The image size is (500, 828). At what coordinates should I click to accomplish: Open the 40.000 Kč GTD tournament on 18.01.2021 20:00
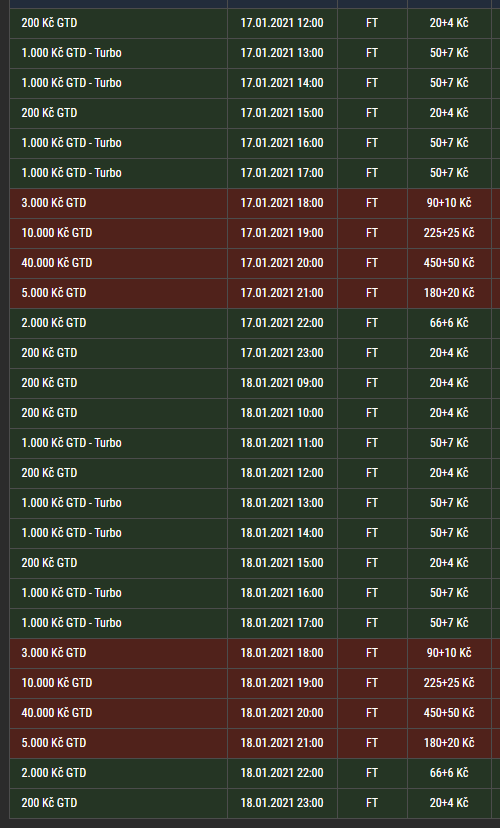(x=56, y=713)
